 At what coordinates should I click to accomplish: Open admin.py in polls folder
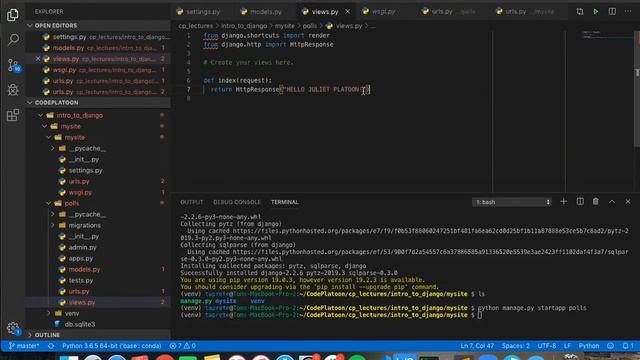[82, 247]
